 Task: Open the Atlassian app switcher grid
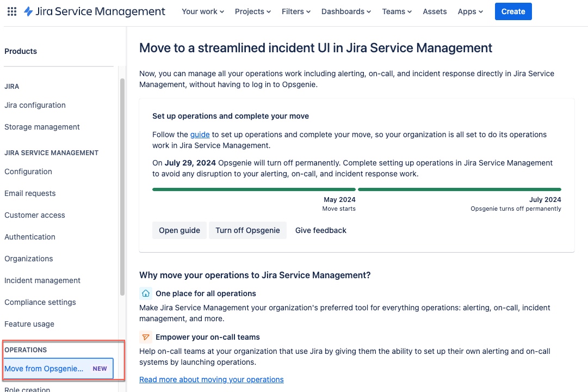pyautogui.click(x=11, y=11)
